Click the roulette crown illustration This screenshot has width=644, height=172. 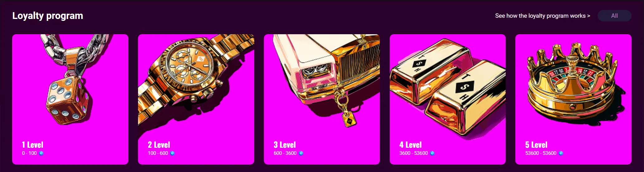click(x=573, y=82)
